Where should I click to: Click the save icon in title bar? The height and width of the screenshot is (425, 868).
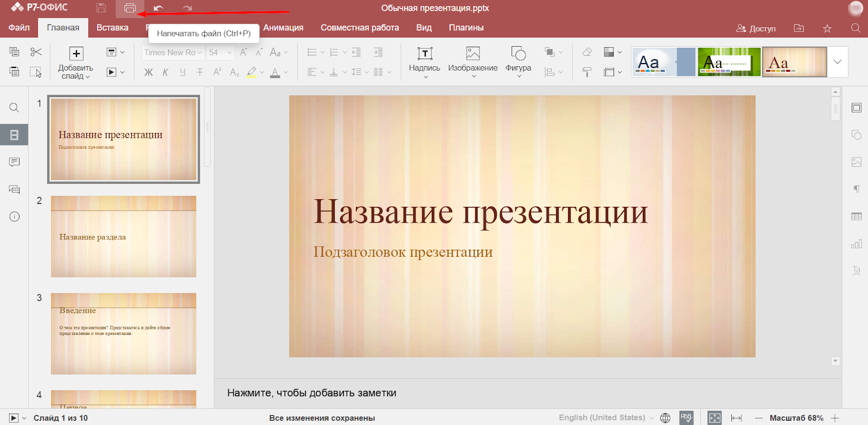101,8
